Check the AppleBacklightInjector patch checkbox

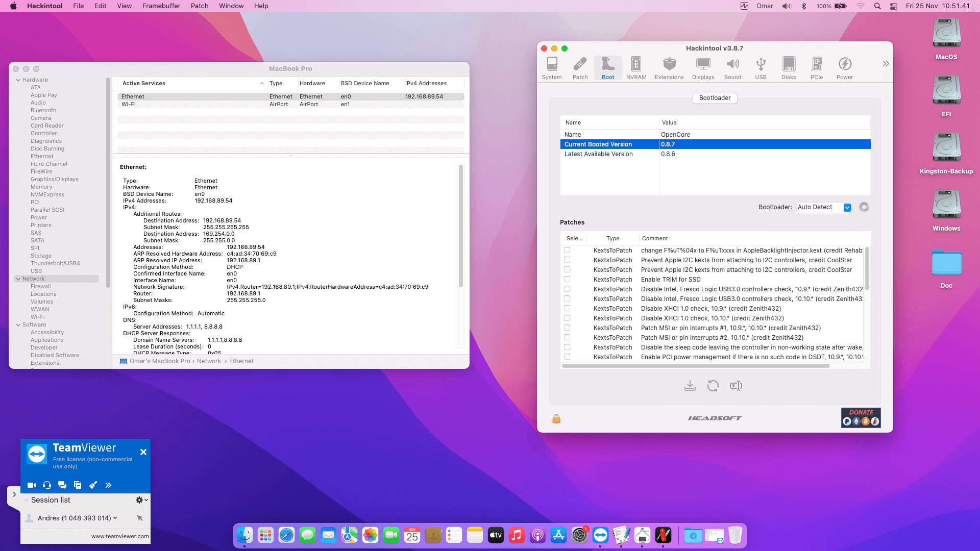567,250
